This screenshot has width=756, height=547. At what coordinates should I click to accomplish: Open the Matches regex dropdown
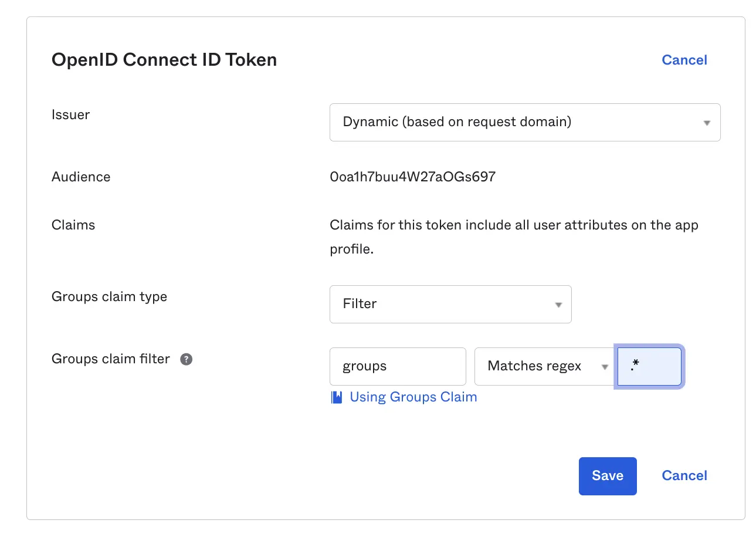click(543, 366)
